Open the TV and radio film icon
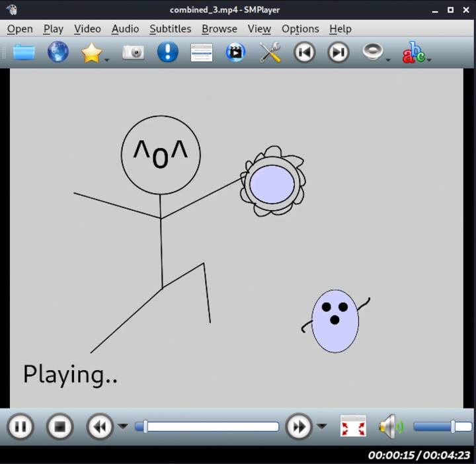Screen dimensions: 476x464 [x=235, y=52]
